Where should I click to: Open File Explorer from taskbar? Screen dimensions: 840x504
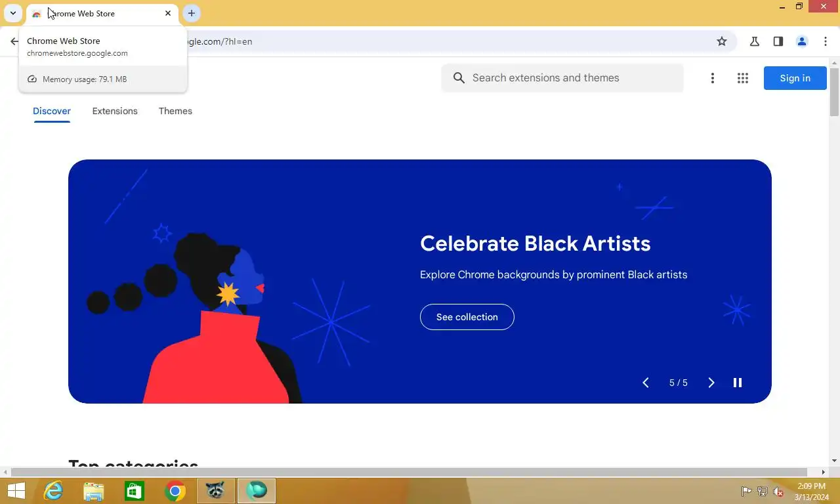(x=94, y=491)
